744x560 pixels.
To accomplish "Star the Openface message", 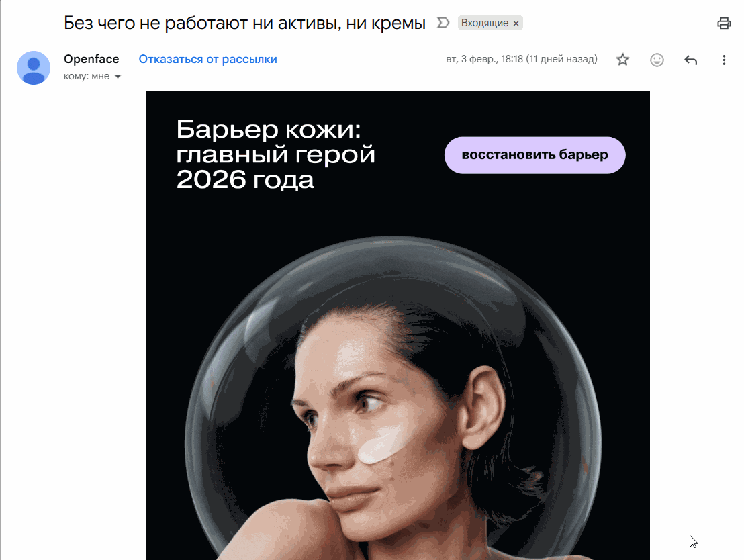I will click(622, 60).
